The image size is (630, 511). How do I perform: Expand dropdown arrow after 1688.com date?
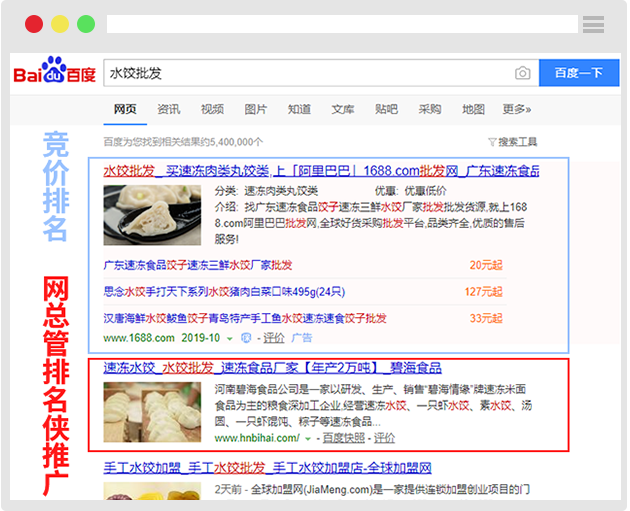click(231, 338)
